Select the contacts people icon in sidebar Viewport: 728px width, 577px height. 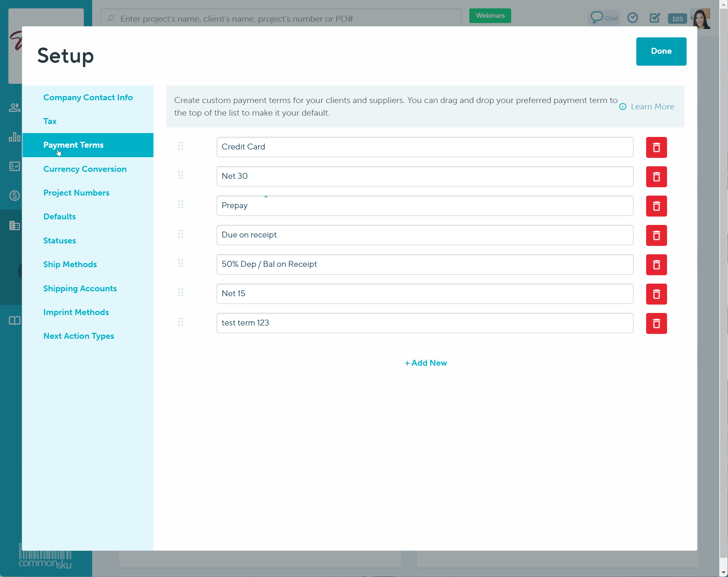point(14,108)
